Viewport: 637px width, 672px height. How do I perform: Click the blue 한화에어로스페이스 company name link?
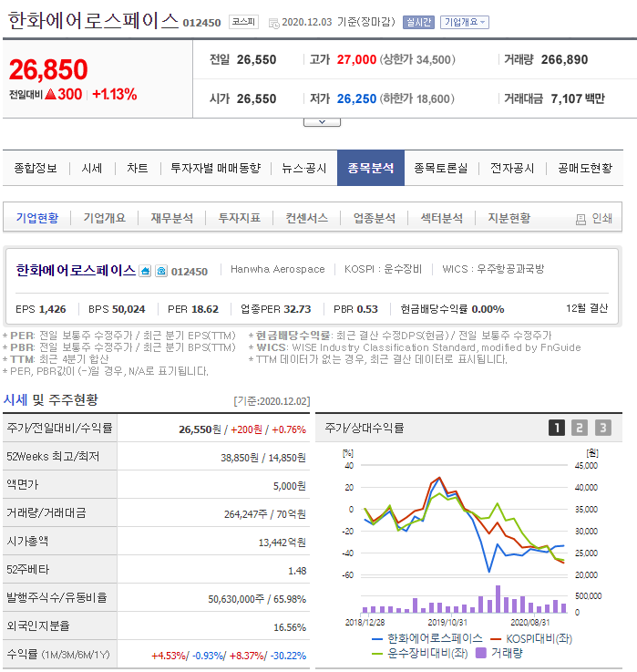(x=76, y=271)
